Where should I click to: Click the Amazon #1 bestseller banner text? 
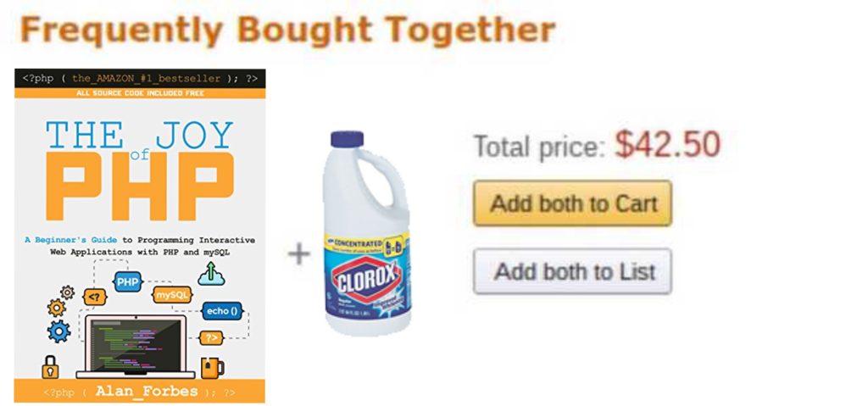(x=140, y=78)
